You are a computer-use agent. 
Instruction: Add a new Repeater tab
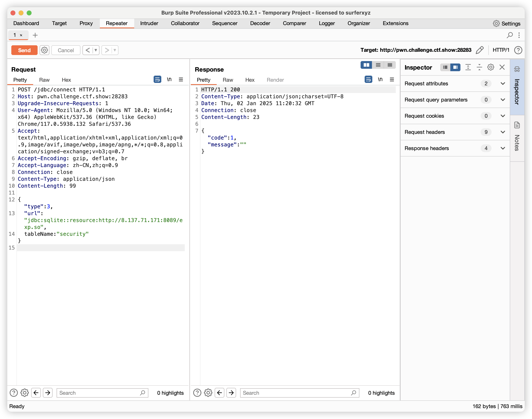[35, 35]
